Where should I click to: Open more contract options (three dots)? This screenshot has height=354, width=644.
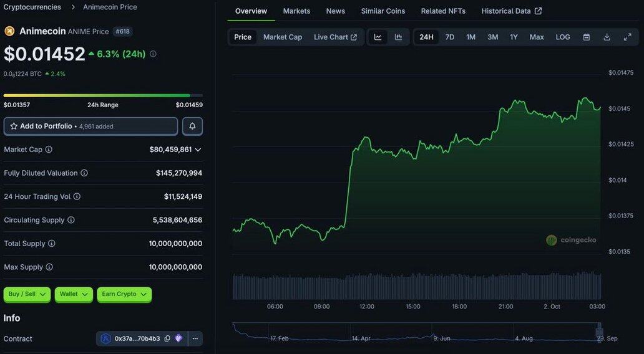pos(195,338)
